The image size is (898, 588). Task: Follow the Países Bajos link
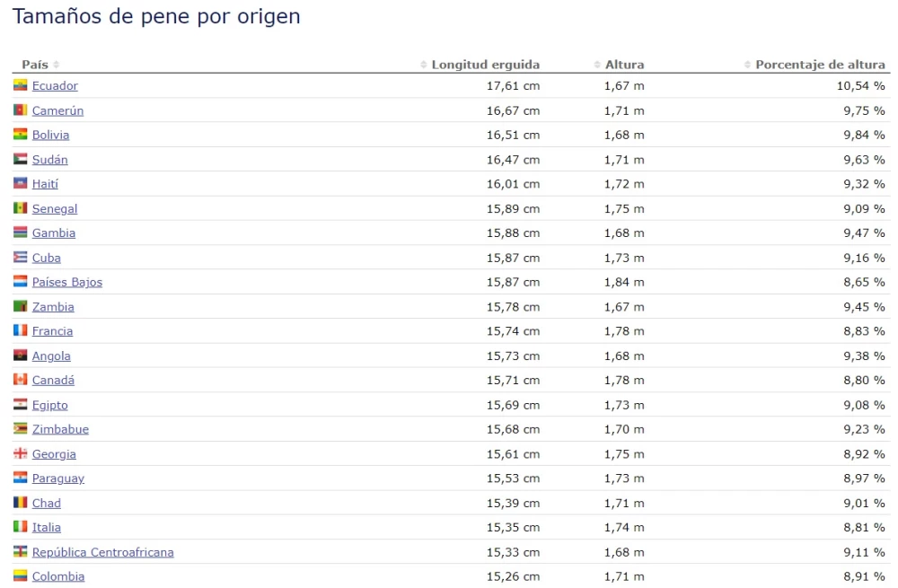(67, 282)
